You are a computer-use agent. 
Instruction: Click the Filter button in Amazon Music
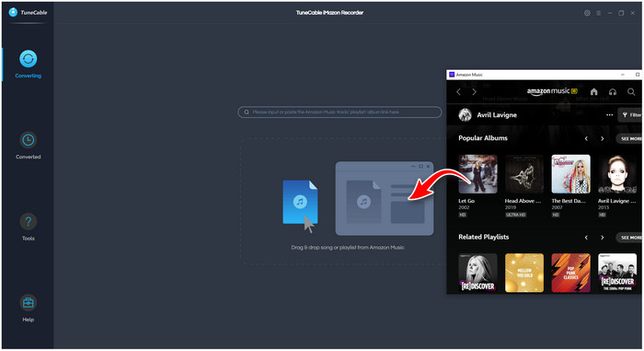(x=630, y=115)
